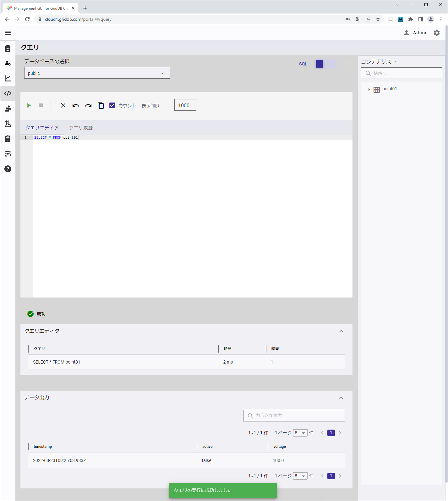Open the browser extensions puzzle icon
This screenshot has width=448, height=501.
[411, 19]
